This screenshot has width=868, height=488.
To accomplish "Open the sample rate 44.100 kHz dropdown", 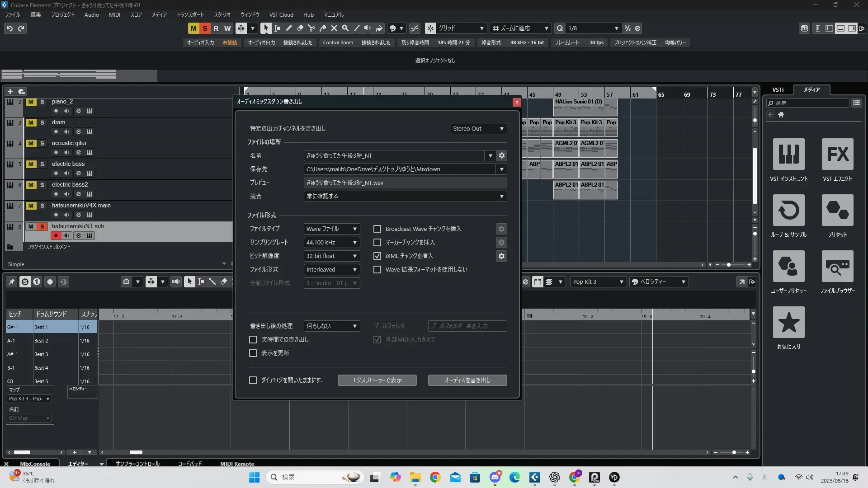I will 331,243.
